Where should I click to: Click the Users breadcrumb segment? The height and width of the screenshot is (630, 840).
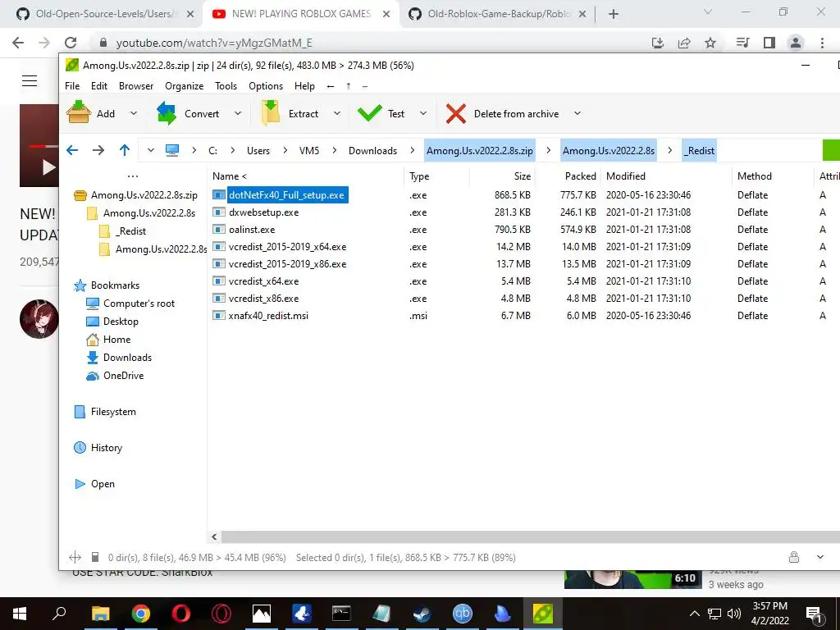(x=258, y=151)
